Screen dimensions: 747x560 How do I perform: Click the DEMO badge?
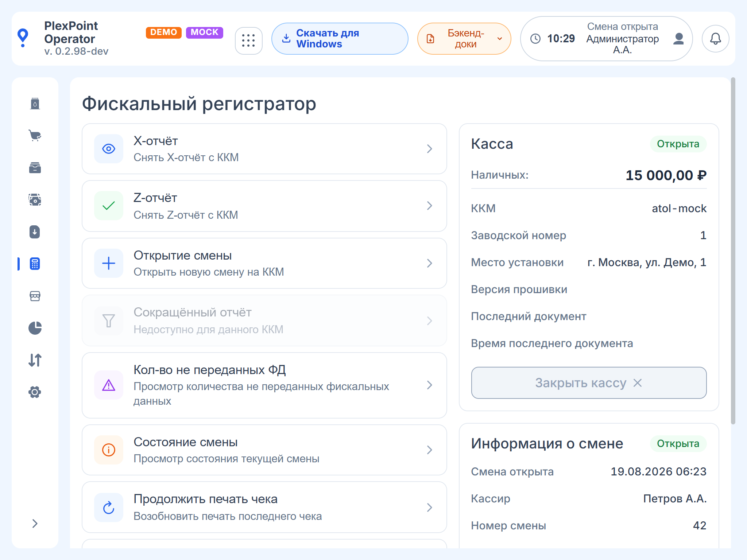coord(163,32)
